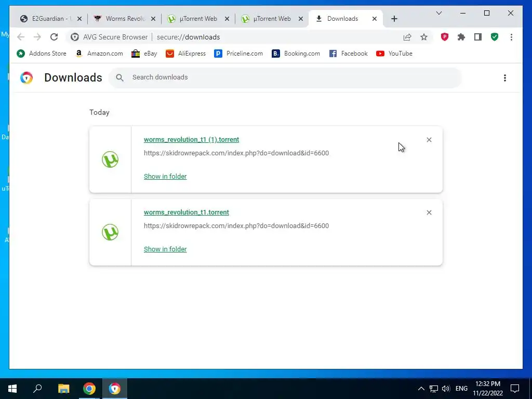Open the AliExpress bookmark
532x399 pixels.
click(185, 54)
